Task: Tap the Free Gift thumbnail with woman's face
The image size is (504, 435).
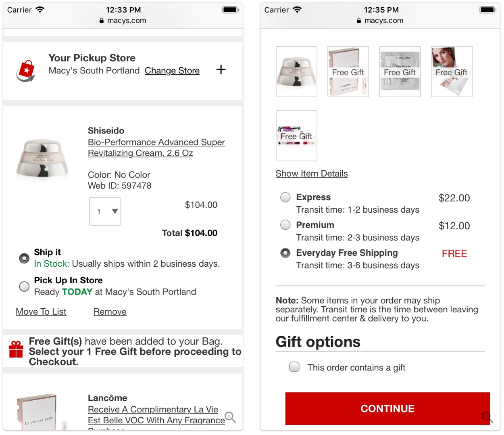Action: click(x=452, y=71)
